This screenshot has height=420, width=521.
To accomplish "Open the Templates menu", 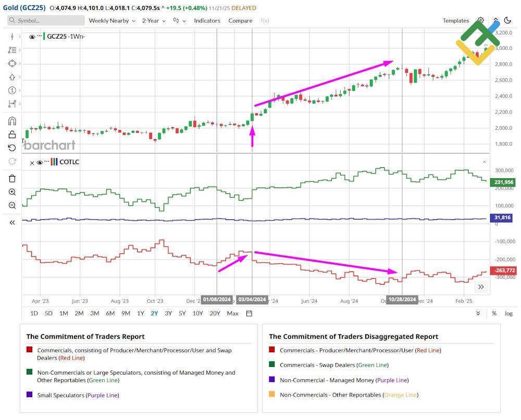I will 455,20.
